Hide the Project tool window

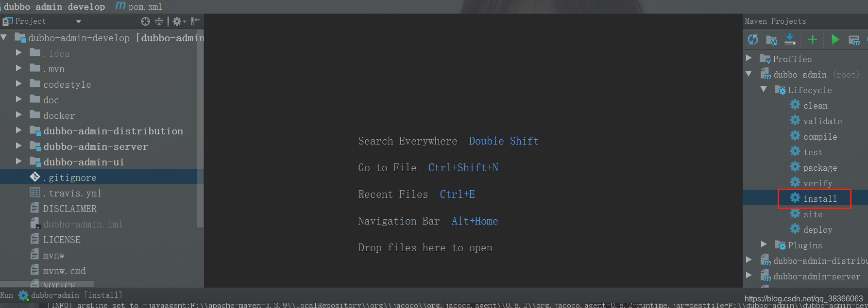195,21
